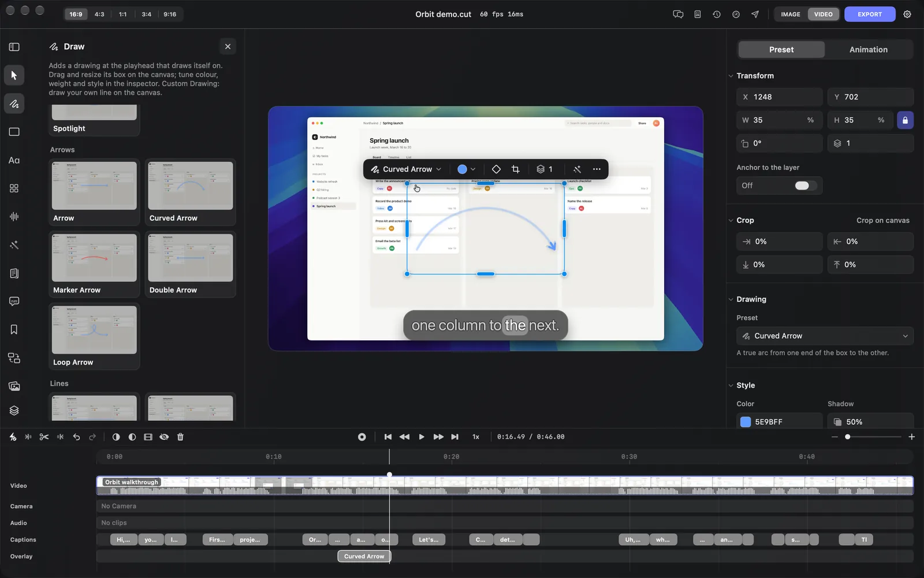Start playback with the play button

pyautogui.click(x=422, y=437)
